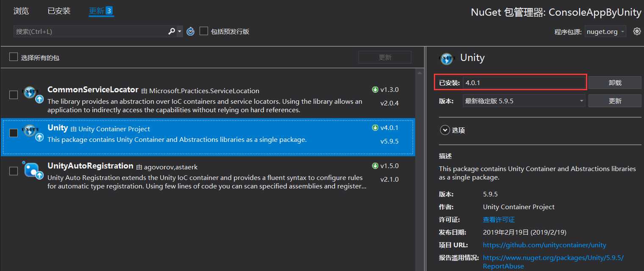Image resolution: width=644 pixels, height=271 pixels.
Task: Toggle include prerelease checkbox
Action: coord(204,31)
